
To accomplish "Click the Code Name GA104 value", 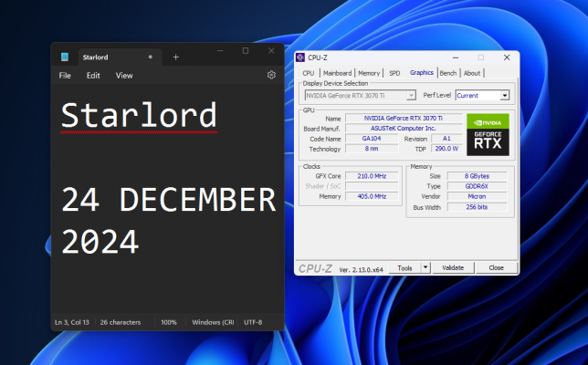I will click(x=372, y=139).
